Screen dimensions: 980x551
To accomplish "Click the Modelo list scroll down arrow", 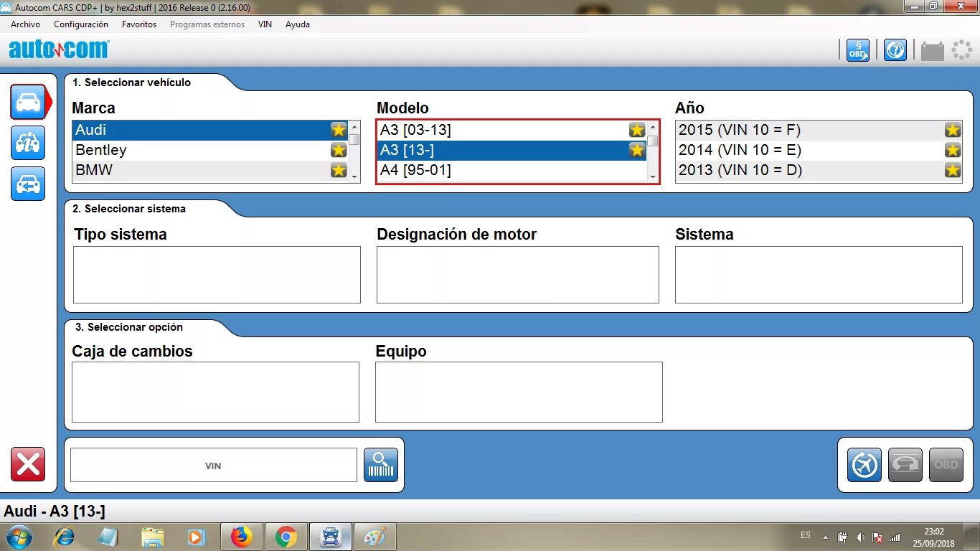I will pyautogui.click(x=653, y=176).
